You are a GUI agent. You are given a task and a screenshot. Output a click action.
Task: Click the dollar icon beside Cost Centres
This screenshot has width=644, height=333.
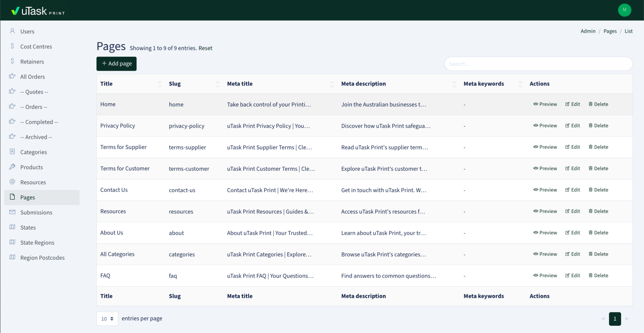point(12,46)
